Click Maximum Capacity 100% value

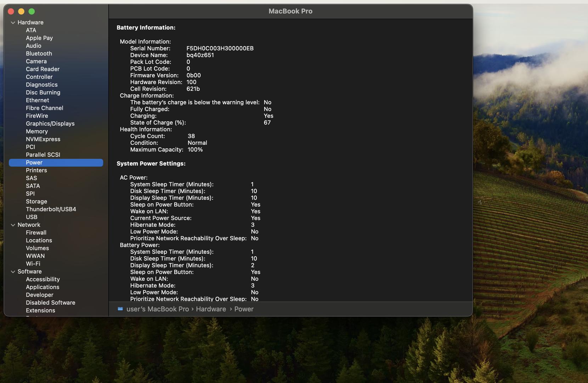coord(195,150)
